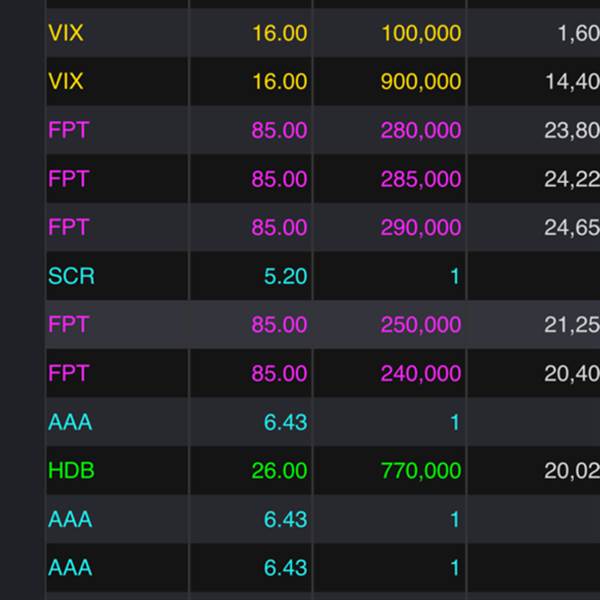
Task: Click the value cell starting with 24,65
Action: click(x=571, y=227)
